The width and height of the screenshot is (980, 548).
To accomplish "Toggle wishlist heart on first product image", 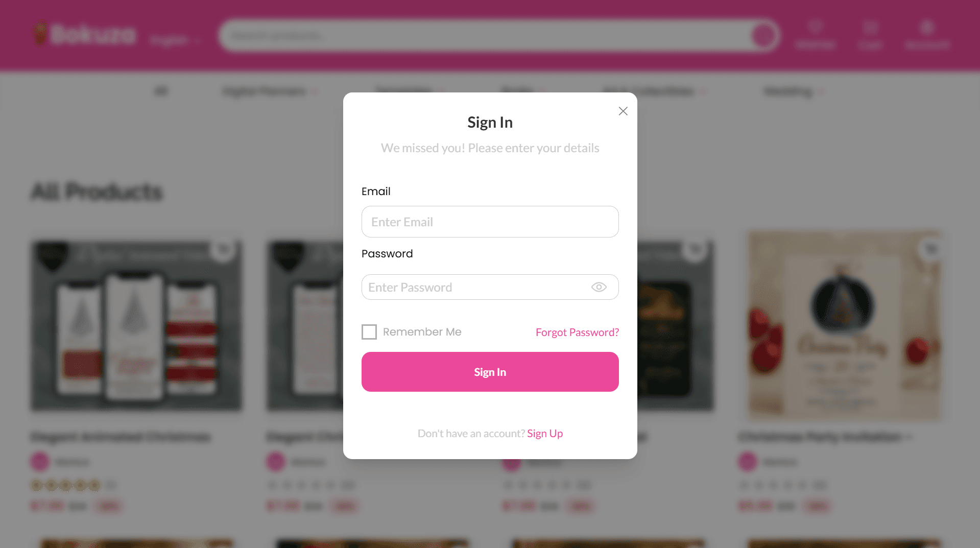I will click(223, 250).
